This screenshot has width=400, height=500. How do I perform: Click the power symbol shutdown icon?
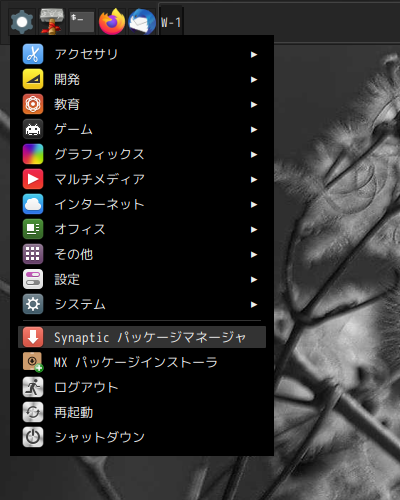[x=33, y=437]
